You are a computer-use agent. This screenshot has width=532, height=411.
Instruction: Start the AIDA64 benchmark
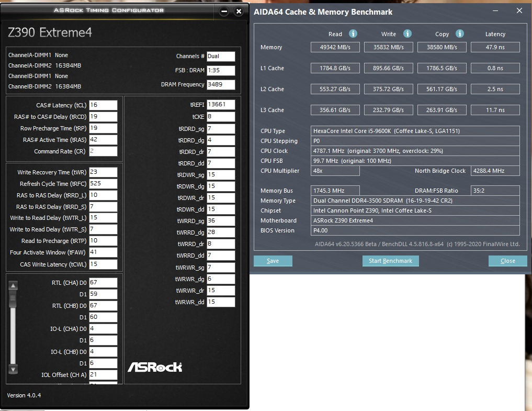(391, 261)
